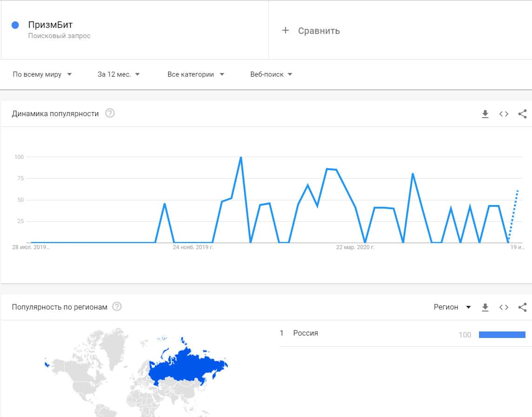The width and height of the screenshot is (532, 417).
Task: Click Сравнить to add comparison term
Action: pyautogui.click(x=319, y=31)
